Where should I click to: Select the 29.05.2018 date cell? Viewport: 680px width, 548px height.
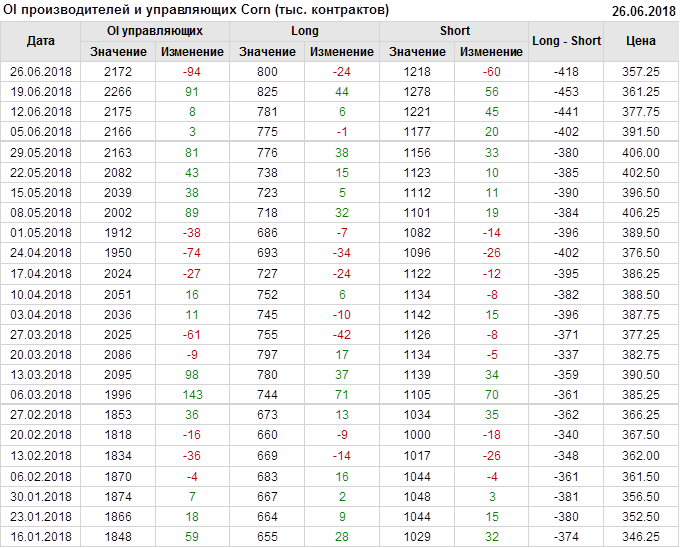(x=41, y=152)
